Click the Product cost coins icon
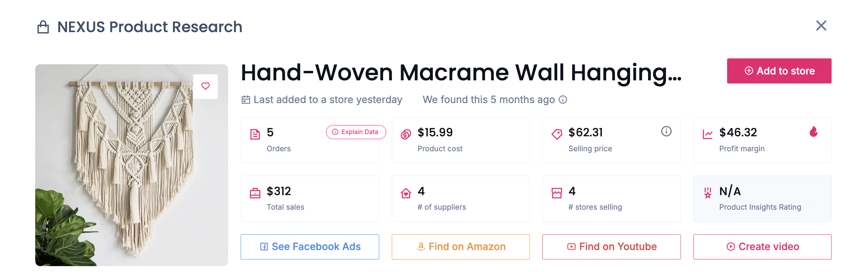 coord(406,134)
